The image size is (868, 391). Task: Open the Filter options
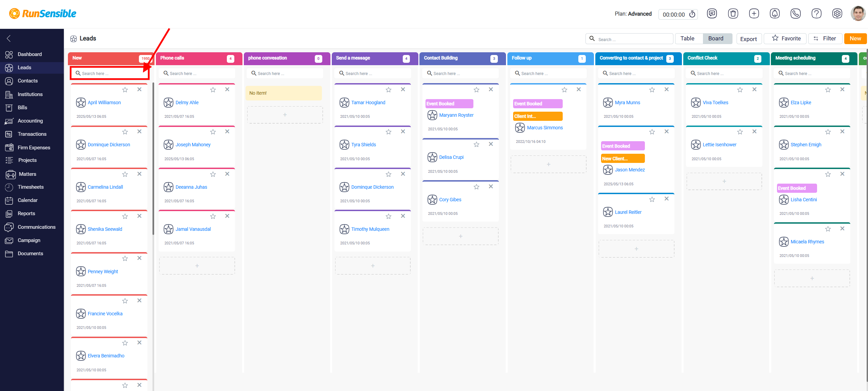(825, 38)
